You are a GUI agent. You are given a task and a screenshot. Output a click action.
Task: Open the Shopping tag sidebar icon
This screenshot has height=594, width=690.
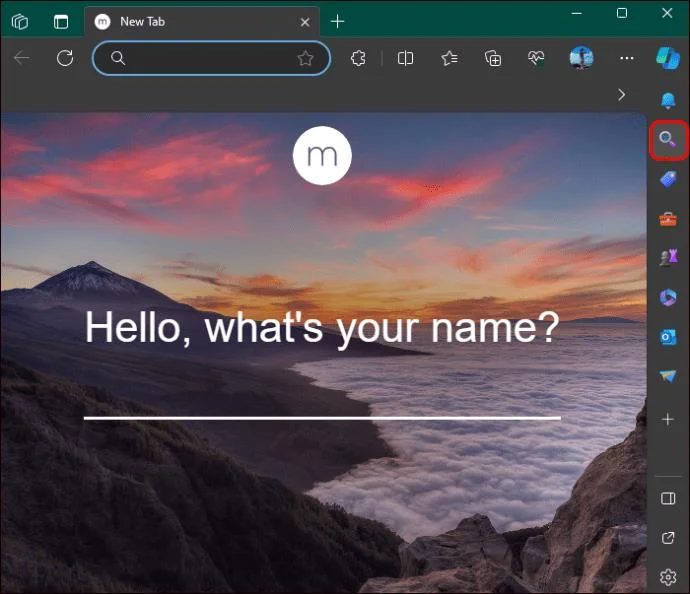pyautogui.click(x=667, y=179)
